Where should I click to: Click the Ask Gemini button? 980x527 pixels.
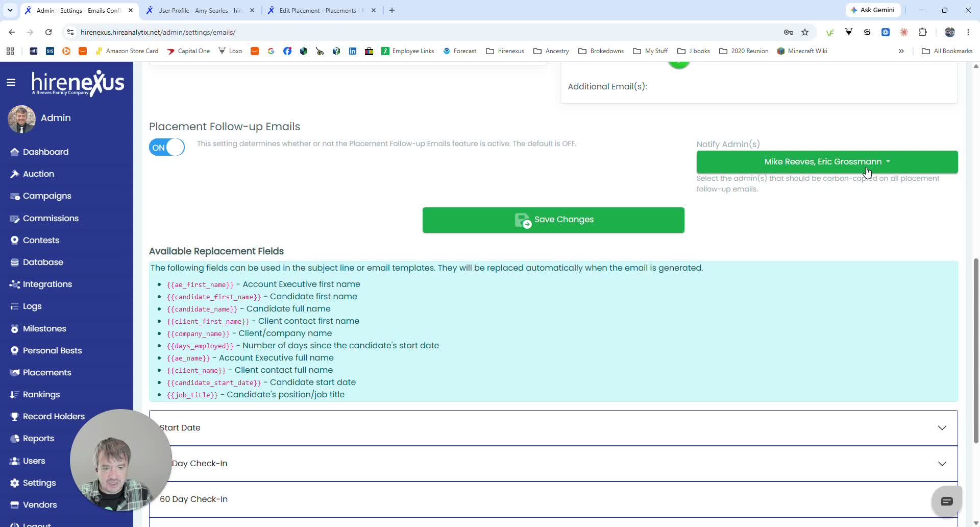tap(873, 10)
